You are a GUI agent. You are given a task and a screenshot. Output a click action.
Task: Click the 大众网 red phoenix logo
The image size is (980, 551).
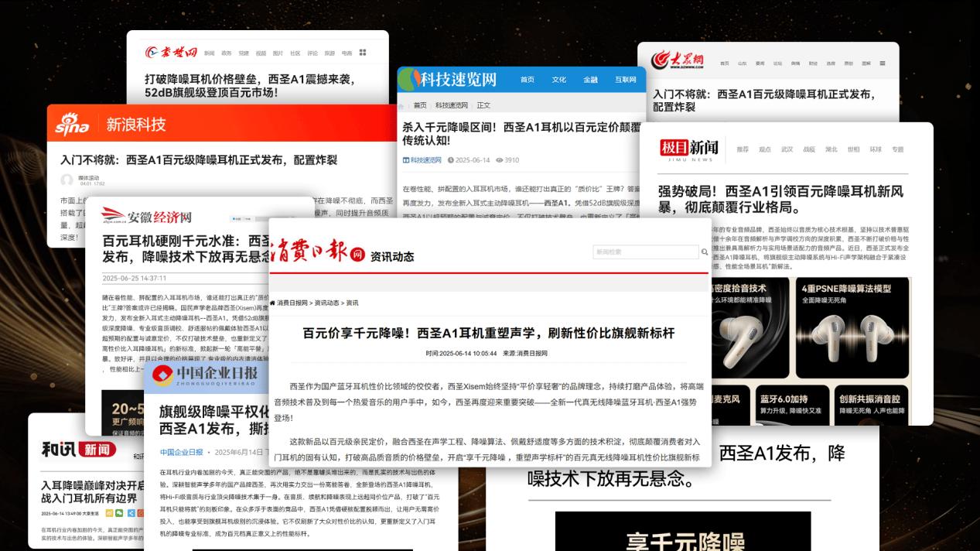(677, 60)
